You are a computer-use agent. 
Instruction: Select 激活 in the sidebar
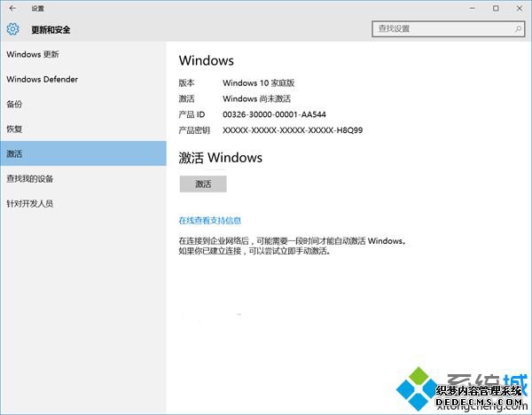click(83, 153)
